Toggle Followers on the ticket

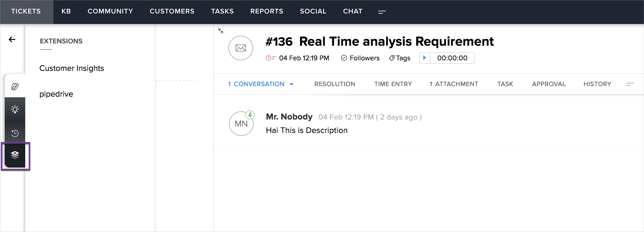[x=360, y=58]
